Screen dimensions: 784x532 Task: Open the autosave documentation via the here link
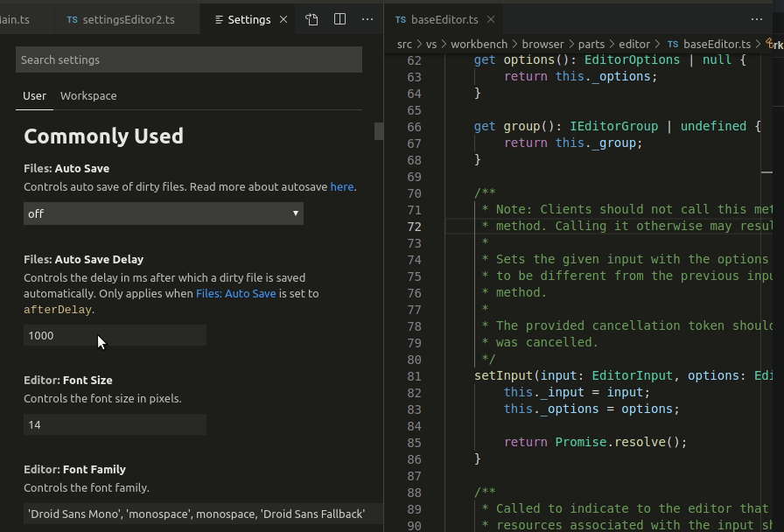tap(342, 186)
